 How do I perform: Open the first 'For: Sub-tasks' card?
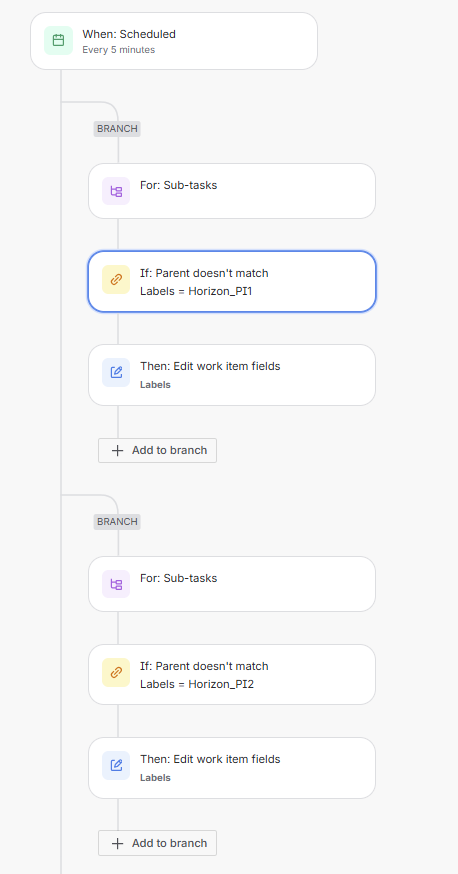[232, 191]
